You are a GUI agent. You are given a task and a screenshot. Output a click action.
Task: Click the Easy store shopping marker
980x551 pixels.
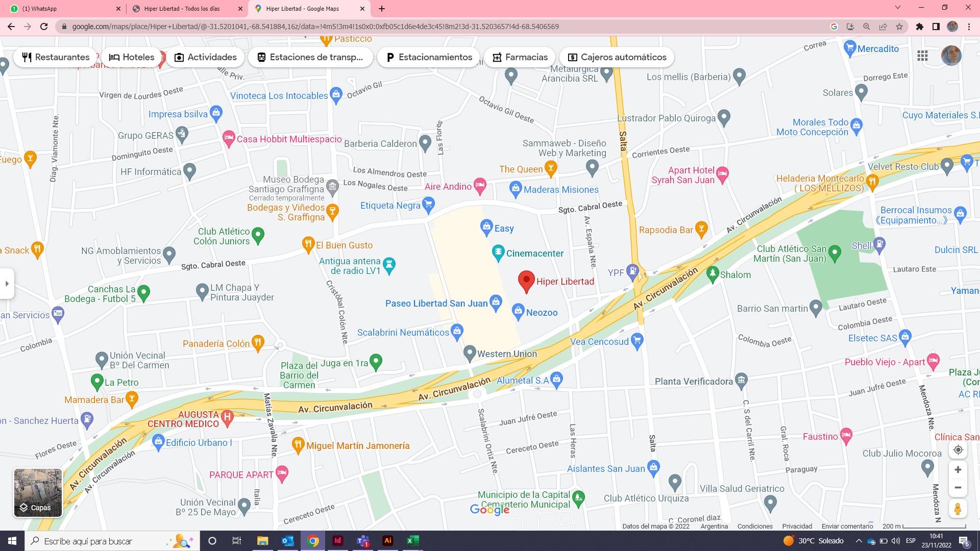pyautogui.click(x=486, y=227)
